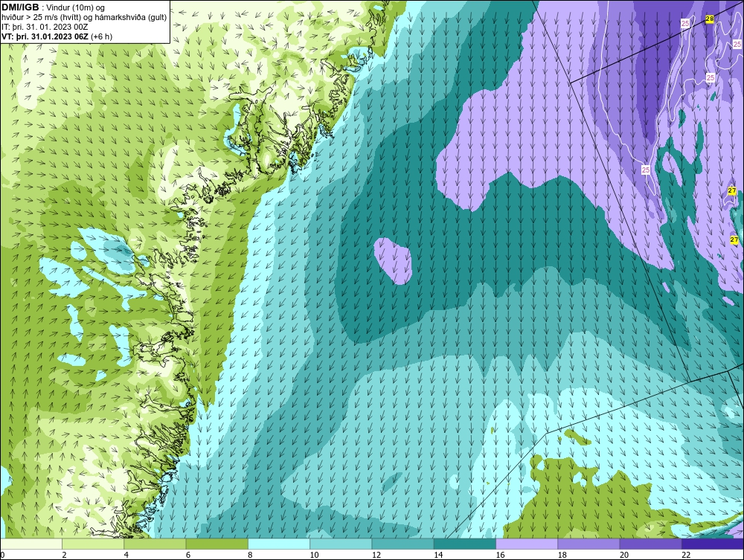This screenshot has width=744, height=560.
Task: Select the 2–4 m/s legend color segment
Action: tap(93, 544)
